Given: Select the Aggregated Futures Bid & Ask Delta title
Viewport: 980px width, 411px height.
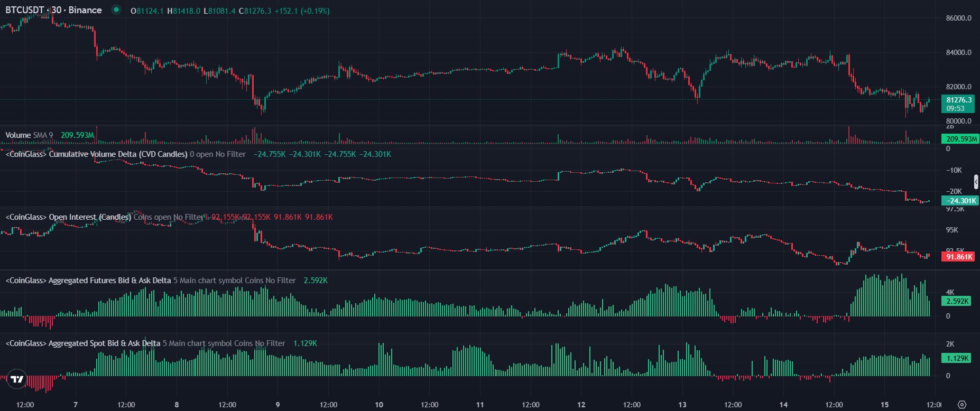Looking at the screenshot, I should point(88,281).
